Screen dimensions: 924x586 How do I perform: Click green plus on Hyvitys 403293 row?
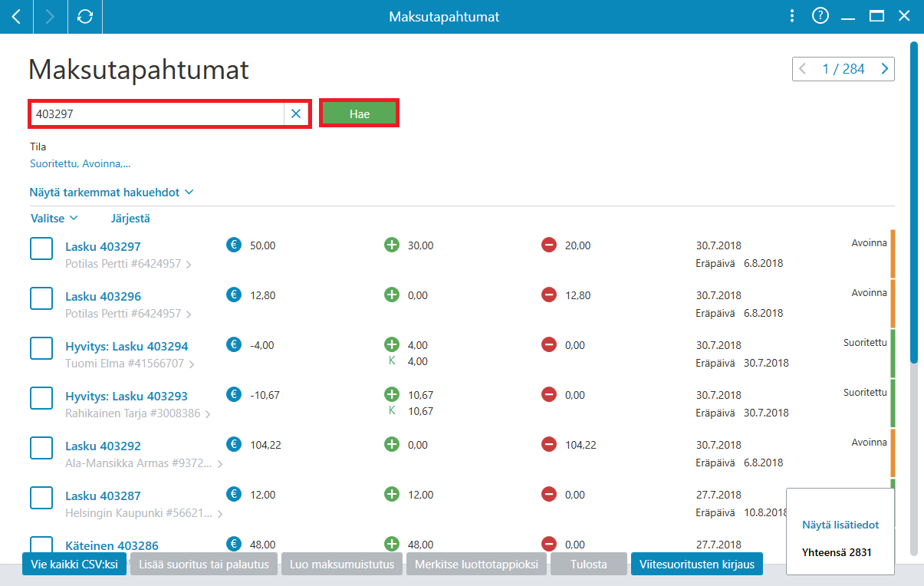click(x=392, y=395)
